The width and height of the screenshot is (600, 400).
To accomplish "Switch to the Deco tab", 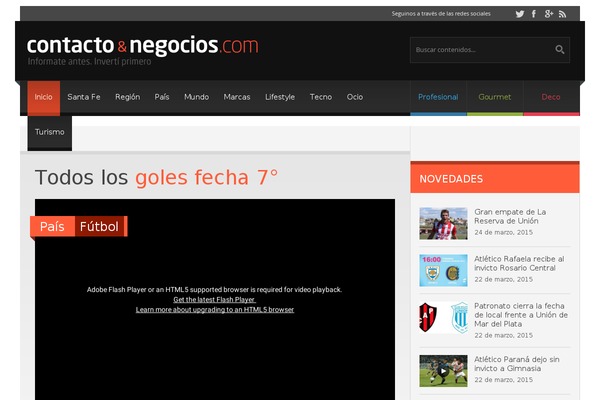I will [551, 97].
